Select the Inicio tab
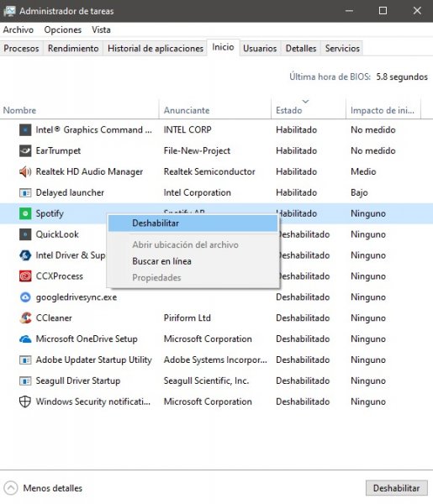This screenshot has width=433, height=504. coord(223,47)
